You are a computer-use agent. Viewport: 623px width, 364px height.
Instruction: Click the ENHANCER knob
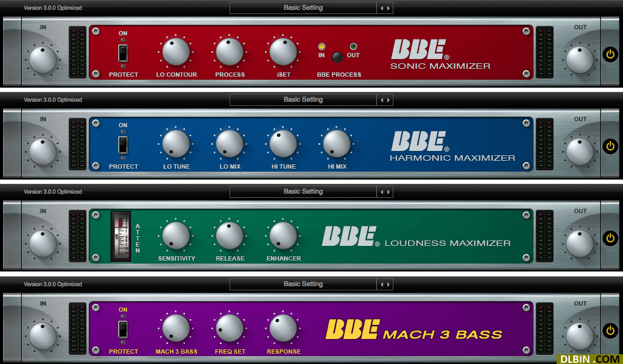coord(283,236)
